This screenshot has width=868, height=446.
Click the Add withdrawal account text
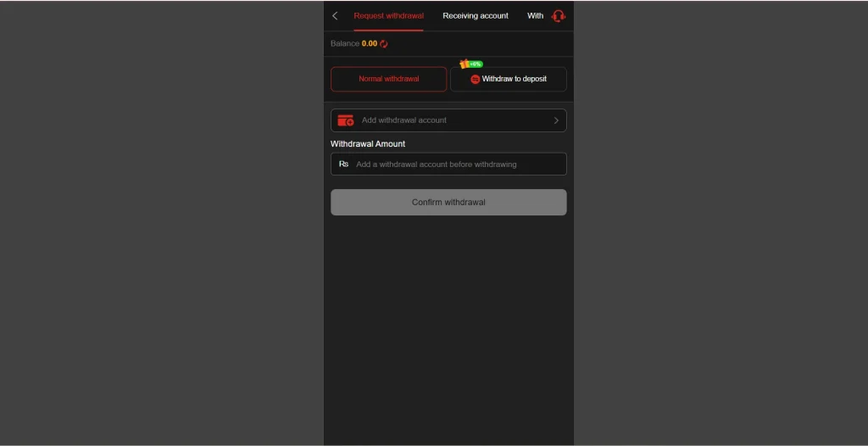click(x=404, y=120)
